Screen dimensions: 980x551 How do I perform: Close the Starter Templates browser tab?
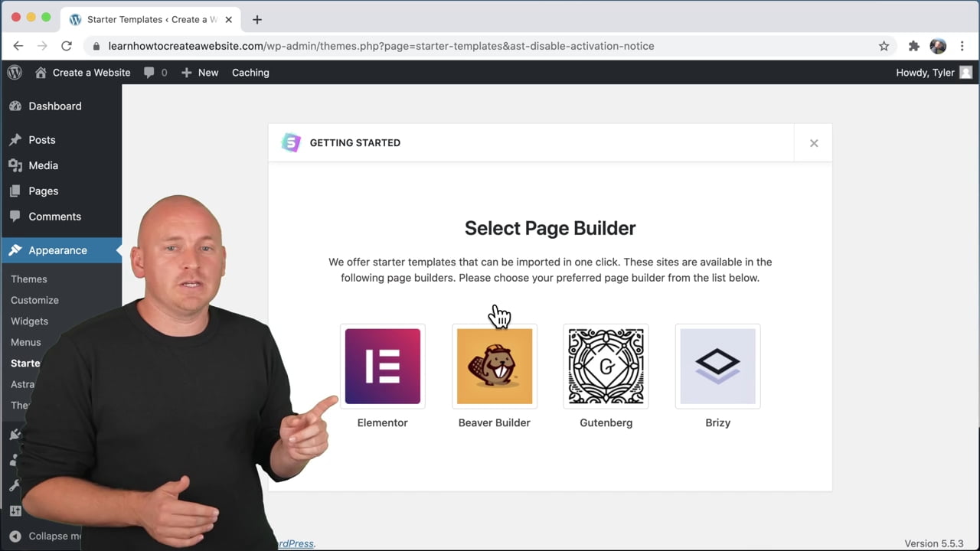228,19
